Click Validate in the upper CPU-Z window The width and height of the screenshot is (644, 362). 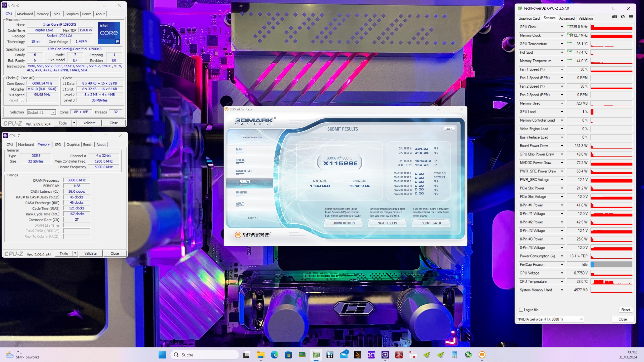[x=89, y=123]
